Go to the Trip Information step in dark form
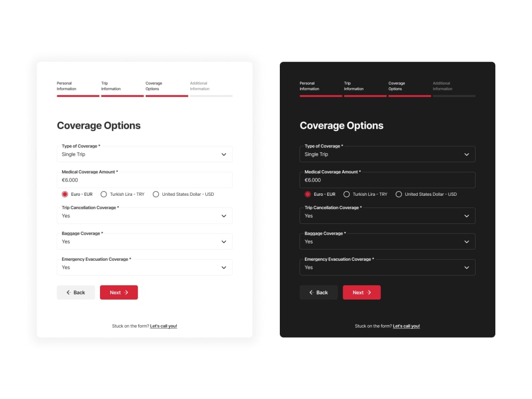 tap(354, 86)
